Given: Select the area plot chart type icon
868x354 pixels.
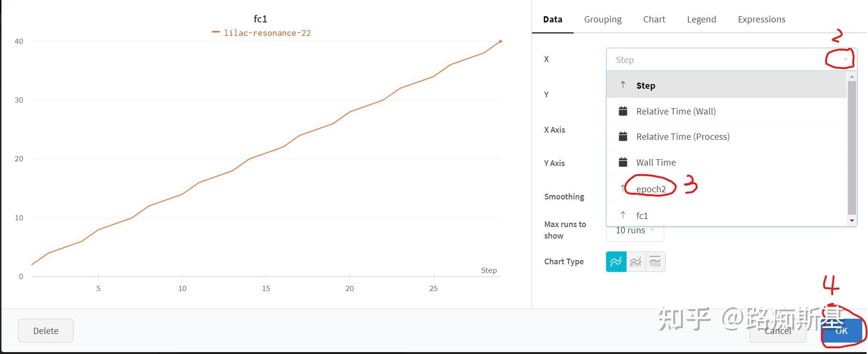Looking at the screenshot, I should click(636, 261).
